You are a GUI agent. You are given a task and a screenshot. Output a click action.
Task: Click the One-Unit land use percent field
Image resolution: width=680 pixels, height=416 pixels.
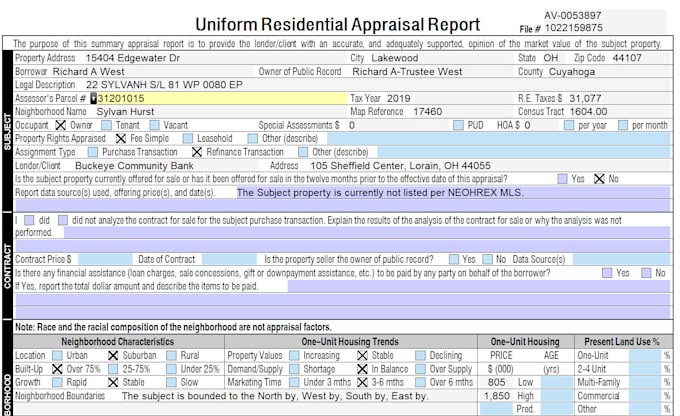[645, 356]
